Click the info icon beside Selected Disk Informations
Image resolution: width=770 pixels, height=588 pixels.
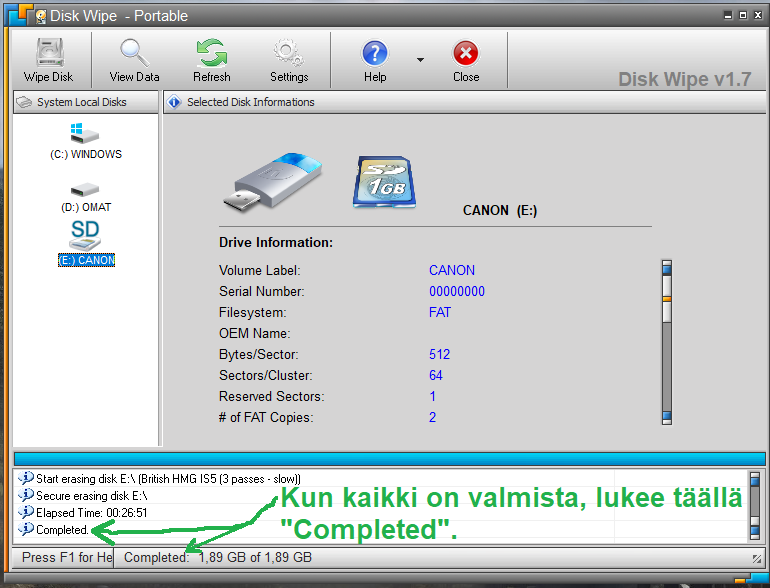point(174,102)
